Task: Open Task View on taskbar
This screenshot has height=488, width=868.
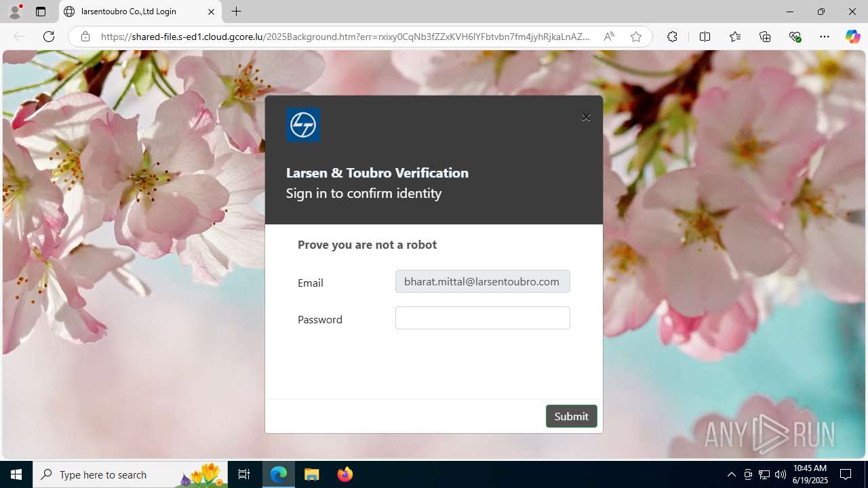Action: click(x=244, y=474)
